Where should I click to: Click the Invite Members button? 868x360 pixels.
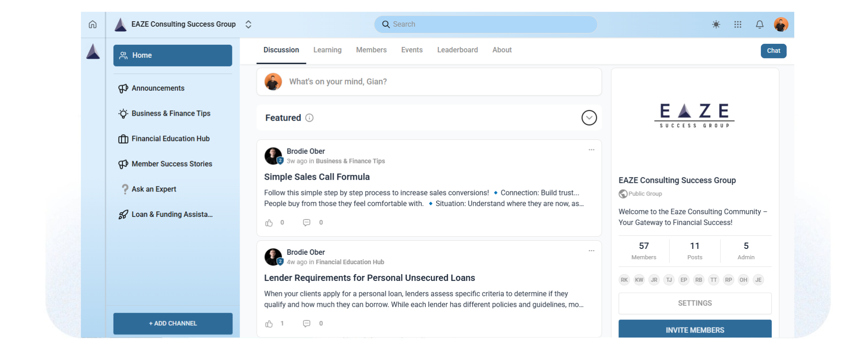(x=694, y=330)
